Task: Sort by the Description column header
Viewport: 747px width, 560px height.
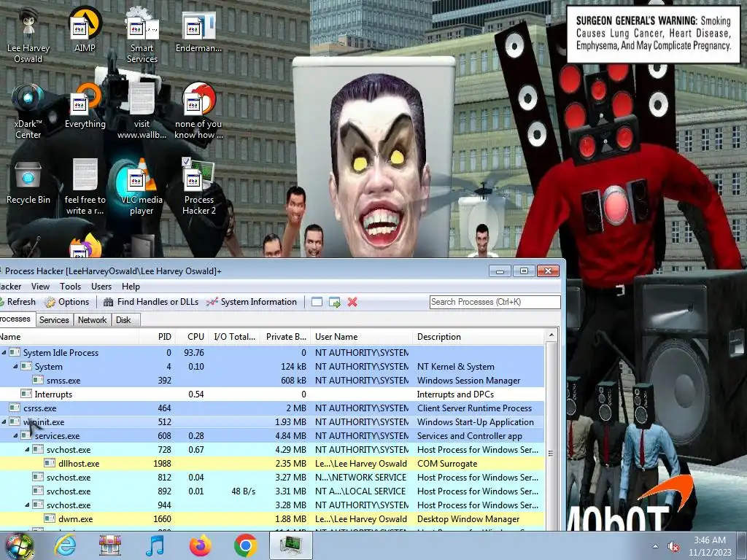Action: pos(479,337)
